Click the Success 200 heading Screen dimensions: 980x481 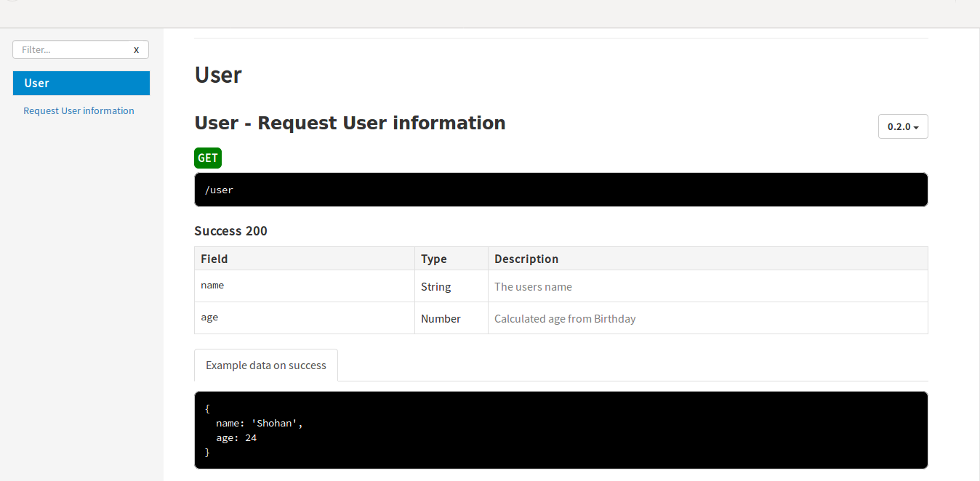pos(230,231)
